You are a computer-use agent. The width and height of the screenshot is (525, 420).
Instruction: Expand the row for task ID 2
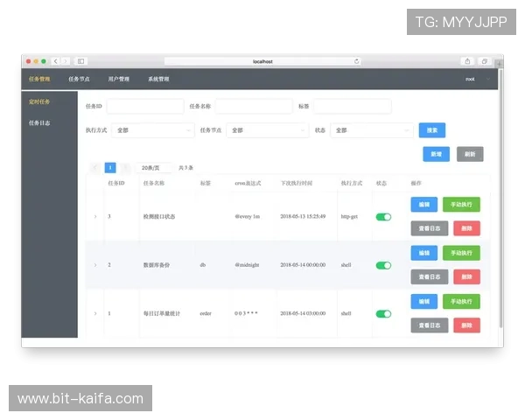coord(95,265)
